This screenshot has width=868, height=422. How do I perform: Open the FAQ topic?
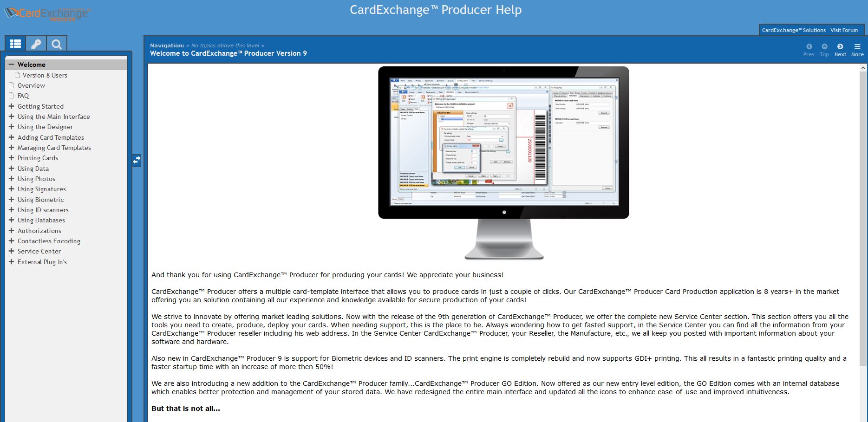click(23, 96)
